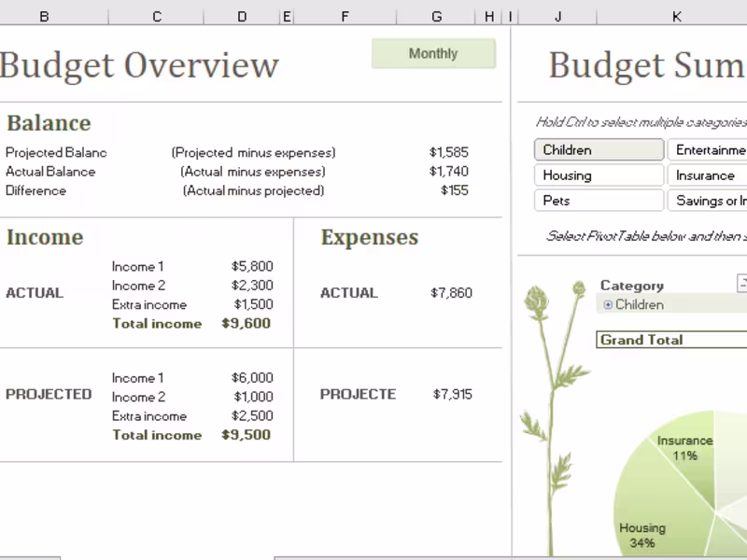Click the Projected Balance label
Viewport: 747px width, 560px height.
click(x=56, y=152)
